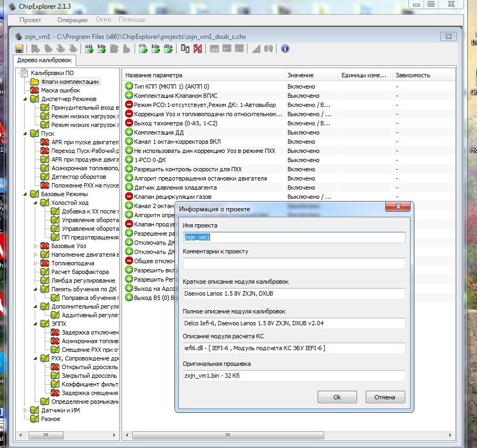Toggle the check icon for 'Лямбда регулирование'
The height and width of the screenshot is (448, 477).
coord(45,280)
